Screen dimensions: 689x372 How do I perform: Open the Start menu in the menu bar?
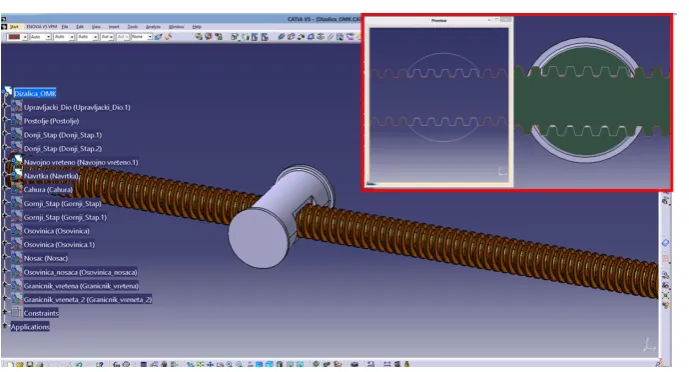pos(14,27)
